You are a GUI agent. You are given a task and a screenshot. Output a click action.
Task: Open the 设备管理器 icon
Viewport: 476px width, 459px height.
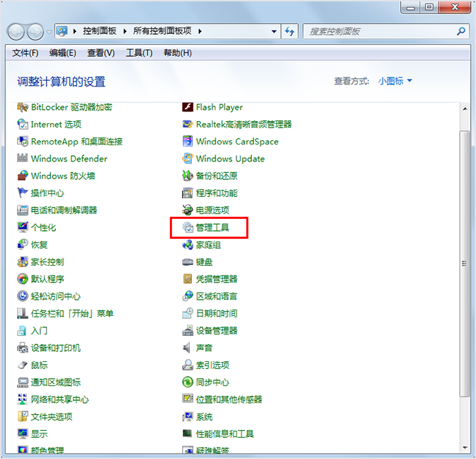[x=188, y=331]
